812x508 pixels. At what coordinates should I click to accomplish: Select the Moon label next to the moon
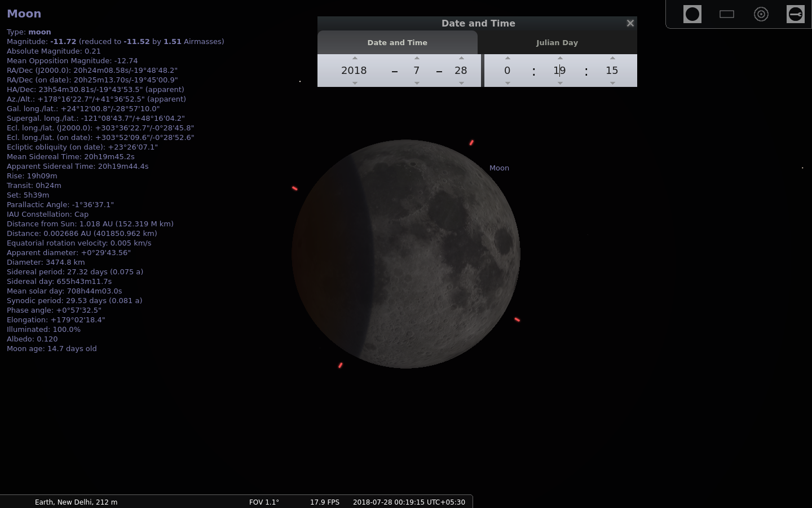(x=499, y=168)
